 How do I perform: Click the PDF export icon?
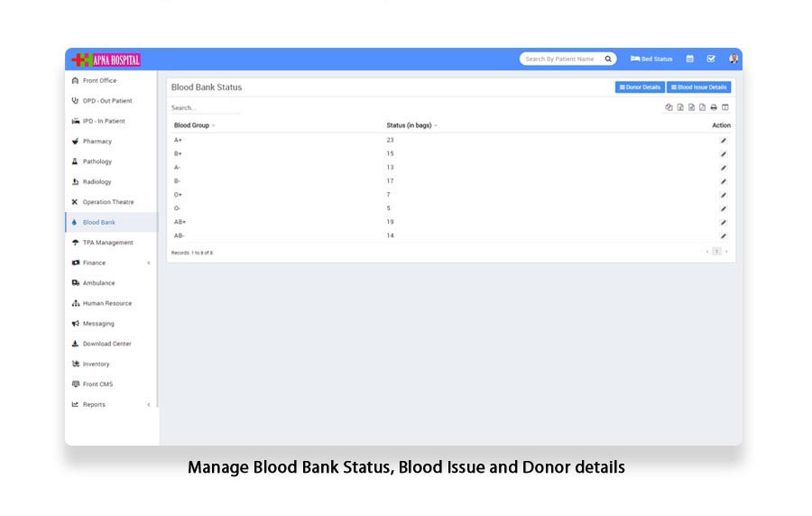702,107
